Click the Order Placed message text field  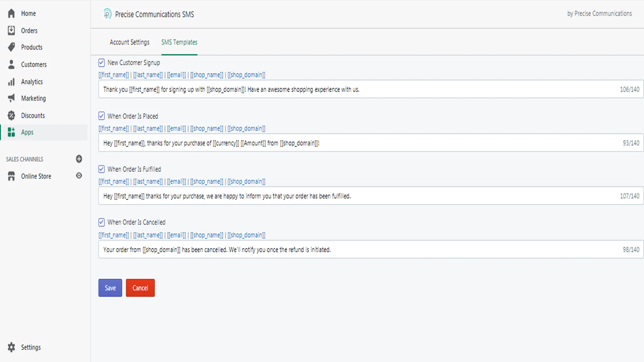click(x=371, y=143)
